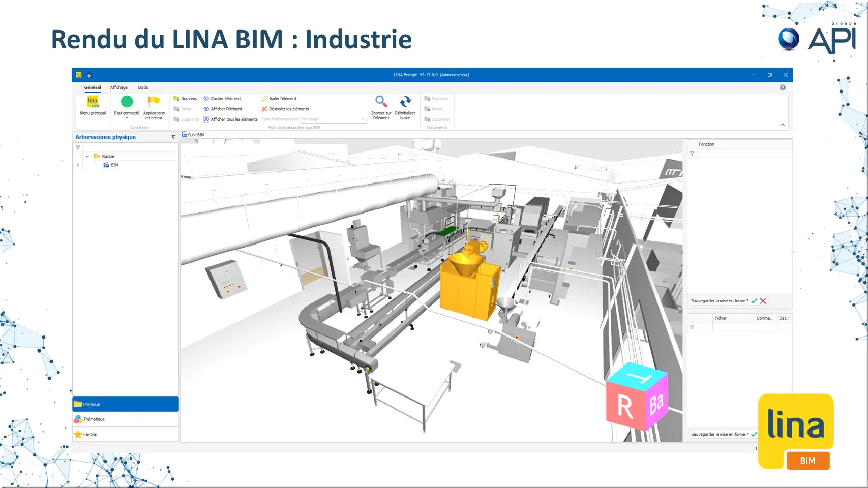Click greyed Editer in BIM functions group
The width and height of the screenshot is (868, 488).
pyautogui.click(x=183, y=109)
